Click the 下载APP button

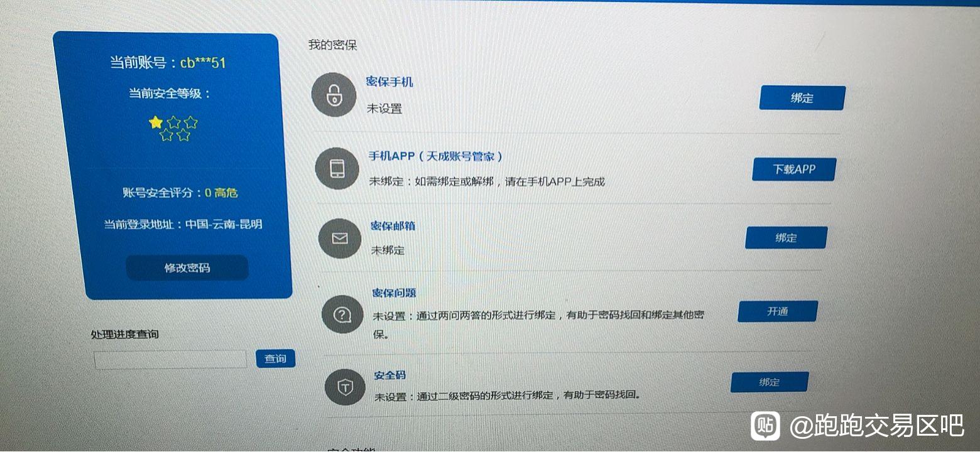(x=794, y=169)
